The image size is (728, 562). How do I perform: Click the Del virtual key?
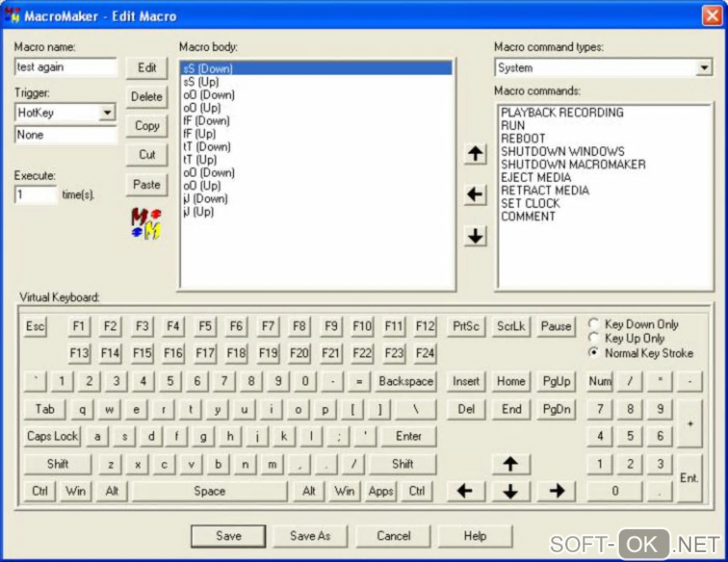click(465, 409)
